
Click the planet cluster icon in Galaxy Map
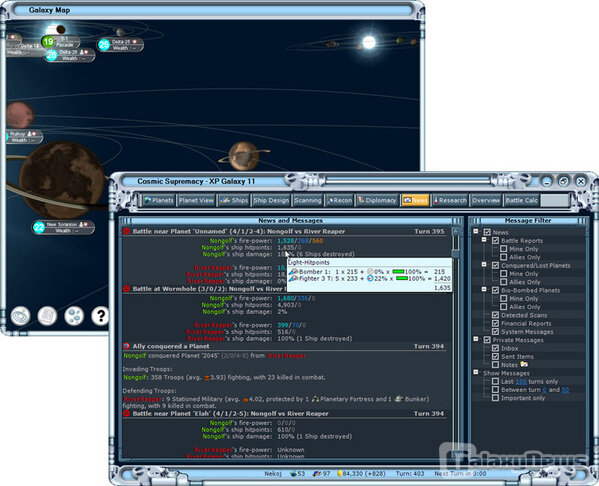[74, 316]
